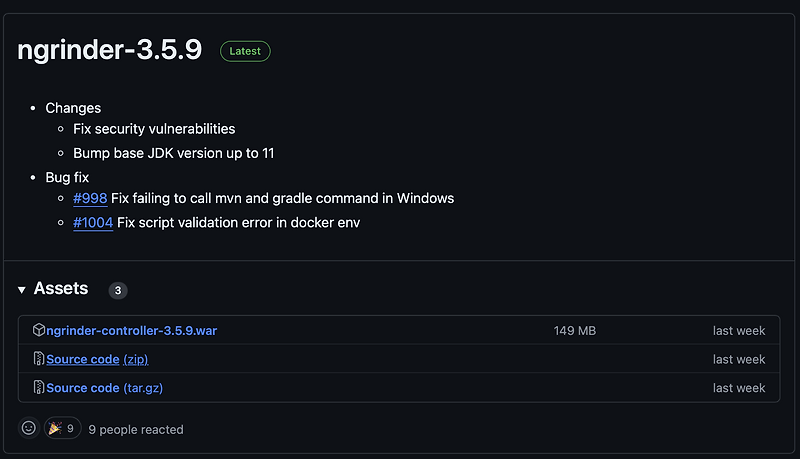
Task: Click the Assets heading text
Action: [x=61, y=289]
